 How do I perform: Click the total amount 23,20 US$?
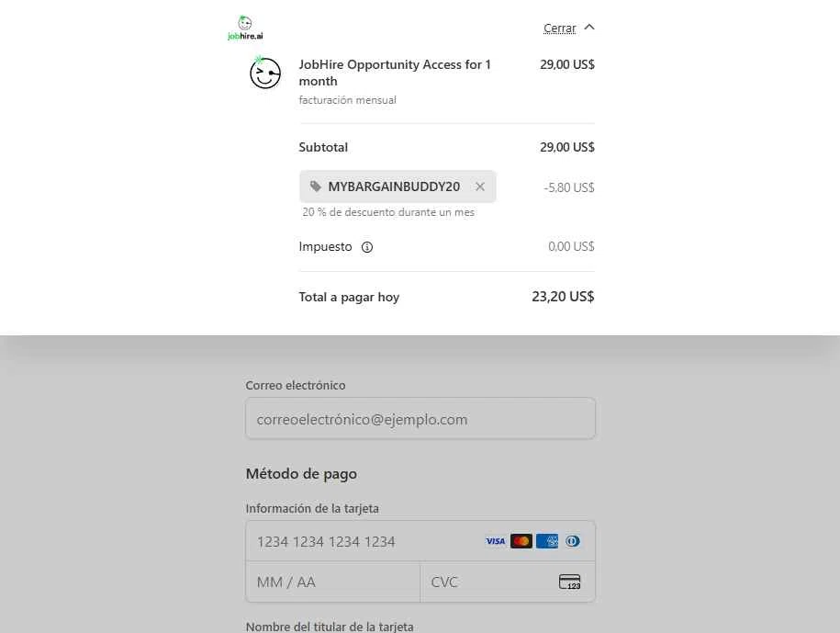563,297
